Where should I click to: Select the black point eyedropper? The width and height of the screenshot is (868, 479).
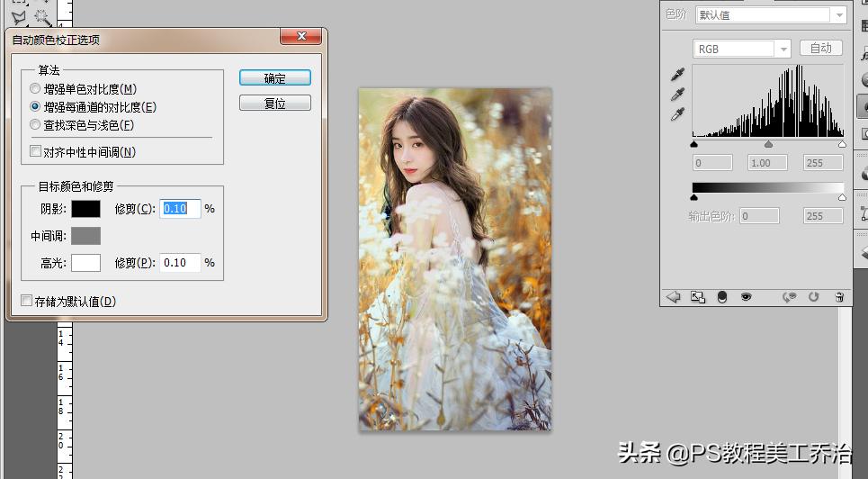[x=678, y=75]
